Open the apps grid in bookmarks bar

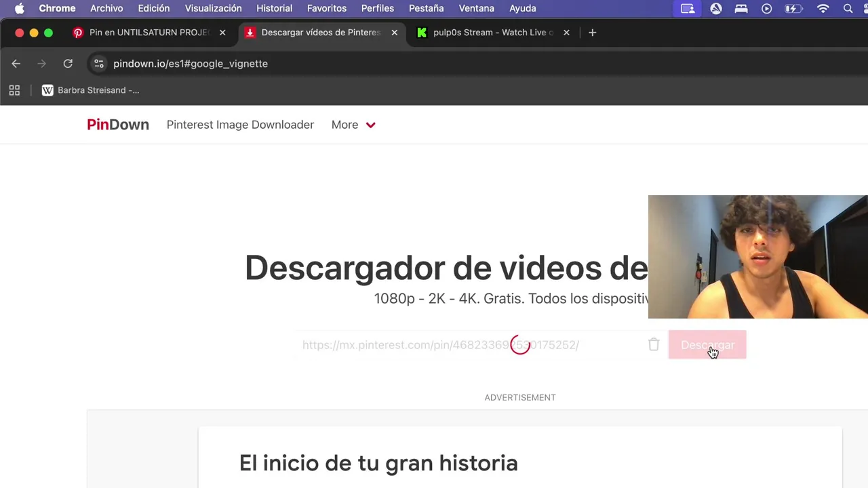[14, 90]
